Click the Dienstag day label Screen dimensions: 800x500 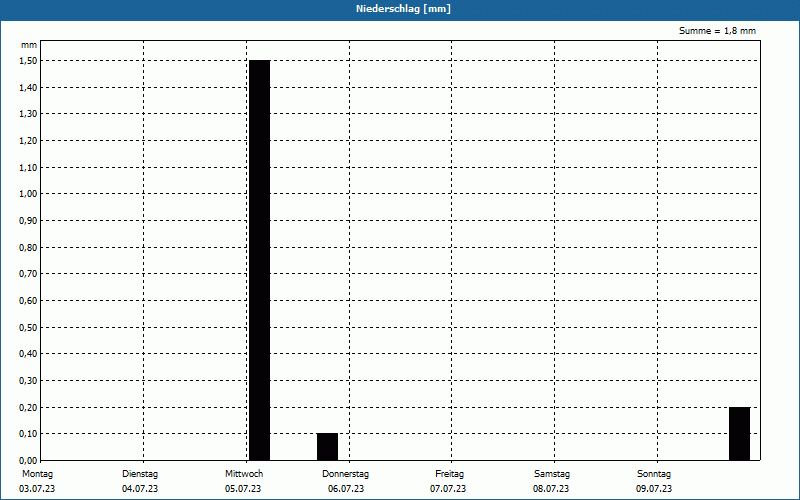140,474
